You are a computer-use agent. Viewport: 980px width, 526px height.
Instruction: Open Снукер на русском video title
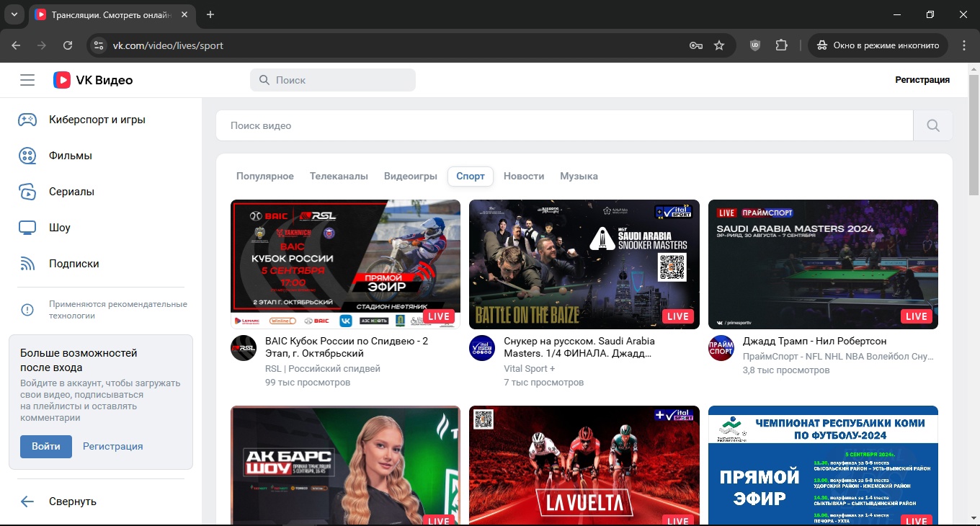coord(579,347)
